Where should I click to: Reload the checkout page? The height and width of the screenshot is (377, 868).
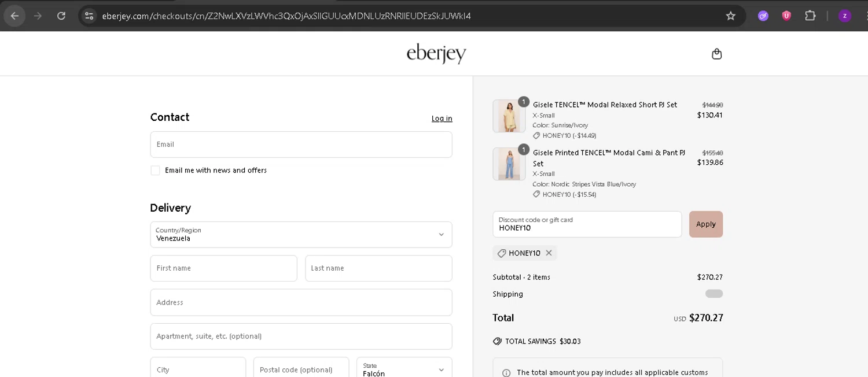click(61, 16)
